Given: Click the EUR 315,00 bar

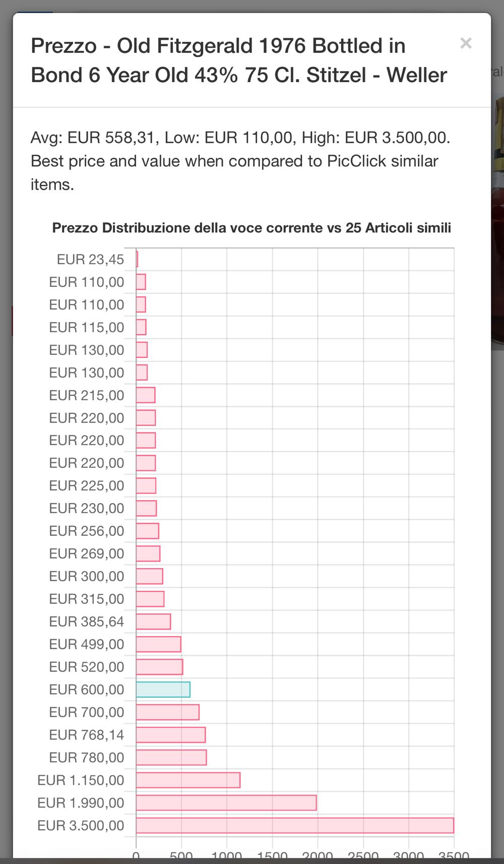Looking at the screenshot, I should (x=150, y=598).
